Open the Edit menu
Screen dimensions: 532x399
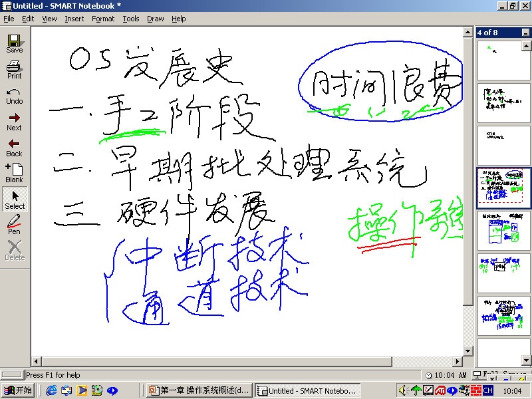pos(28,19)
